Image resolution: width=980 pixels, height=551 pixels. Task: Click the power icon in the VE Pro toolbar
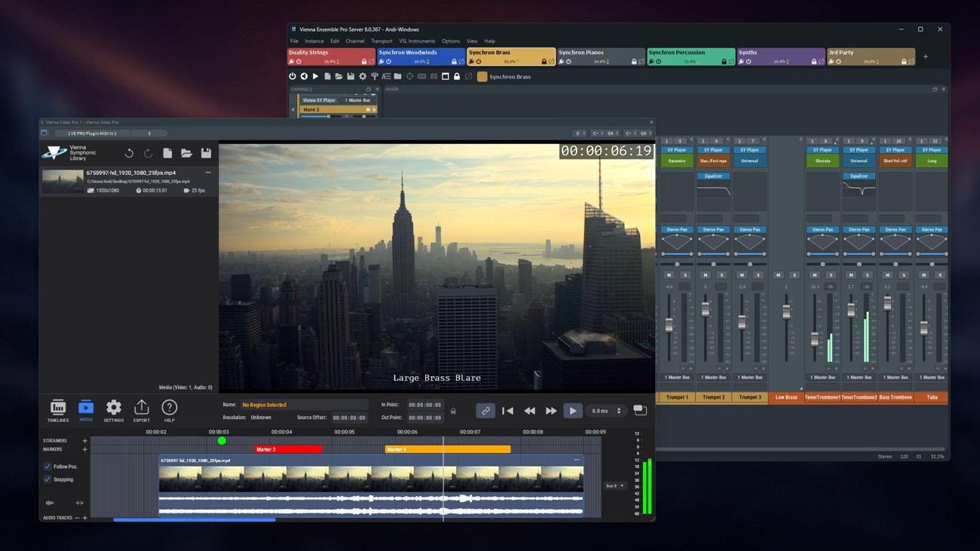pos(293,76)
